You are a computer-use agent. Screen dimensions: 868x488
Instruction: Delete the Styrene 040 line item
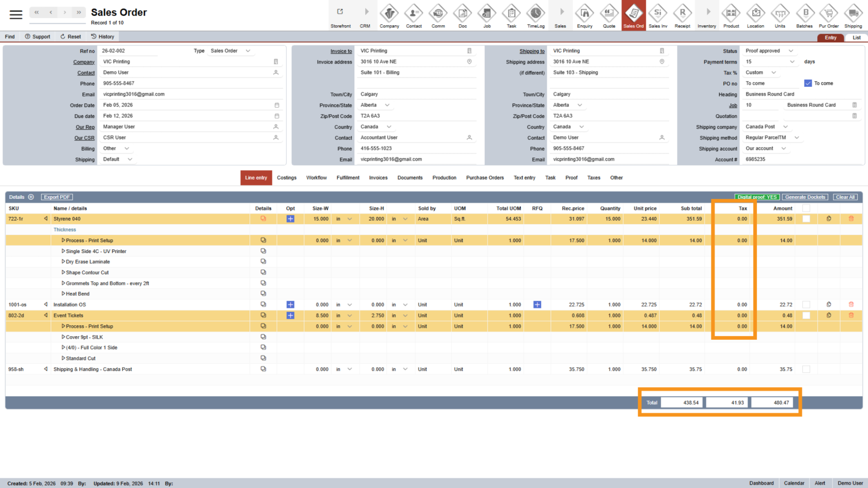pyautogui.click(x=851, y=219)
